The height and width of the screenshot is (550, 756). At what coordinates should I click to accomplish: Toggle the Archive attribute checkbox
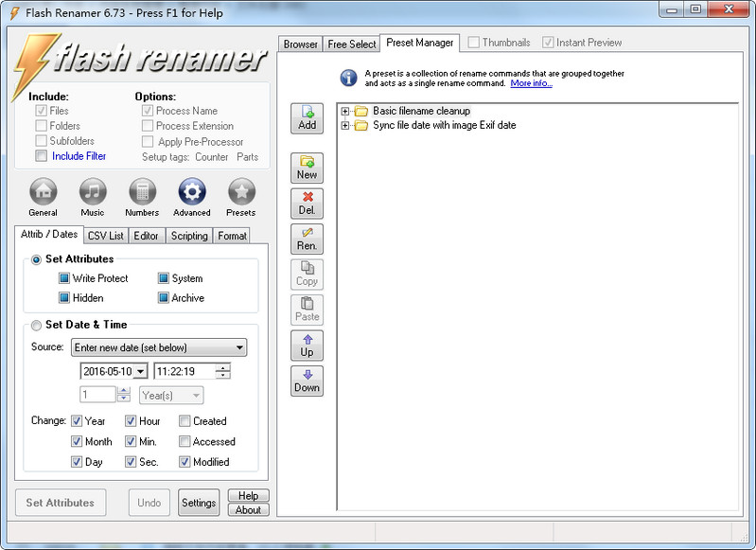[164, 297]
